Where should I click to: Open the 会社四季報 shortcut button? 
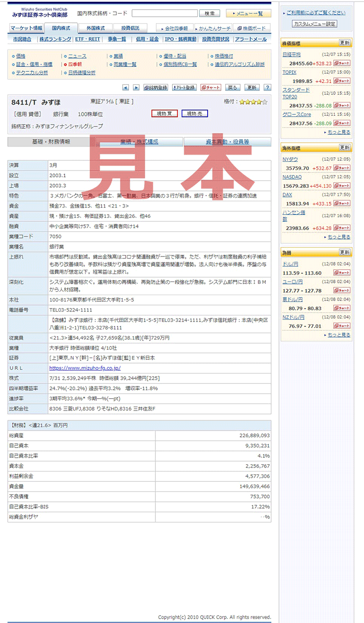point(175,28)
